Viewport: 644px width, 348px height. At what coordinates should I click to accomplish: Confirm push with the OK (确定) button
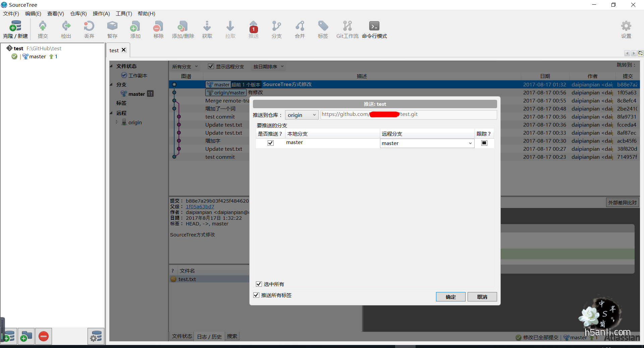(x=450, y=297)
